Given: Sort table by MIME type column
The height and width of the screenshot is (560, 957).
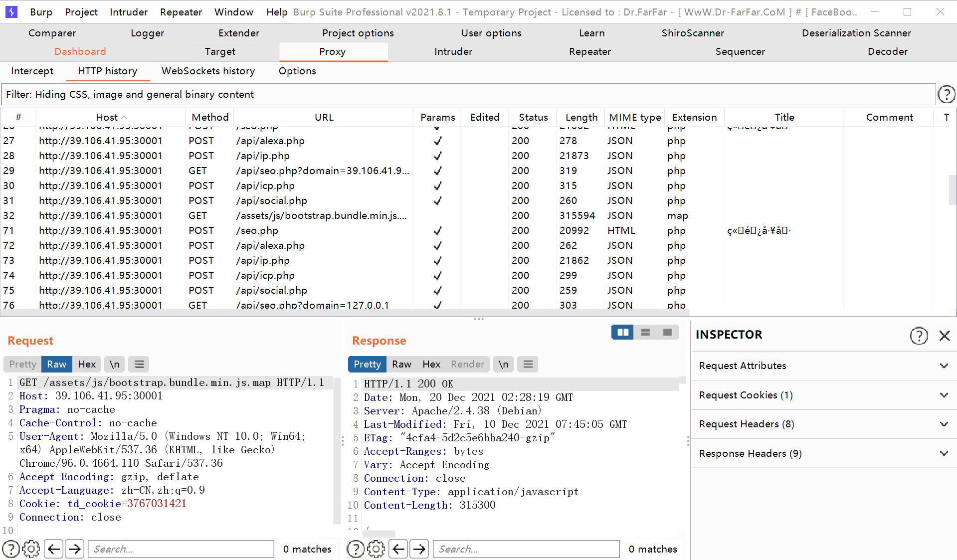Looking at the screenshot, I should pyautogui.click(x=635, y=117).
